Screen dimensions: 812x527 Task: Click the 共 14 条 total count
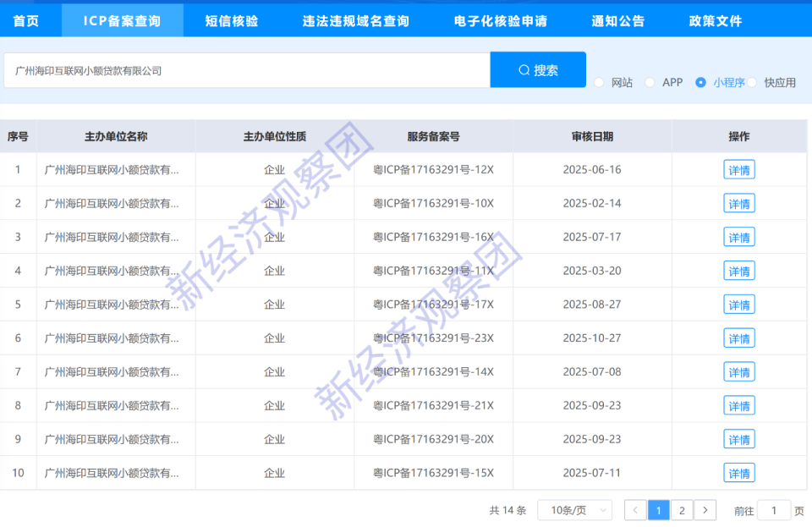click(507, 510)
